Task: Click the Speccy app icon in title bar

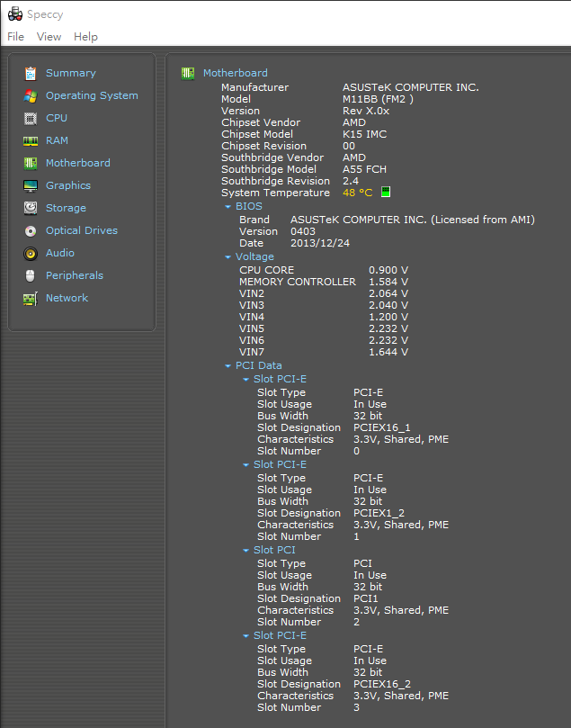Action: pyautogui.click(x=15, y=13)
